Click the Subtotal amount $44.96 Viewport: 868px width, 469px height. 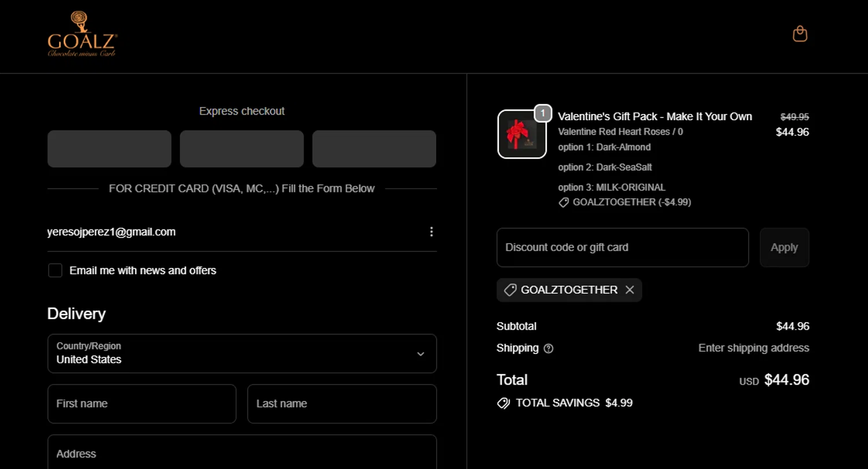792,326
